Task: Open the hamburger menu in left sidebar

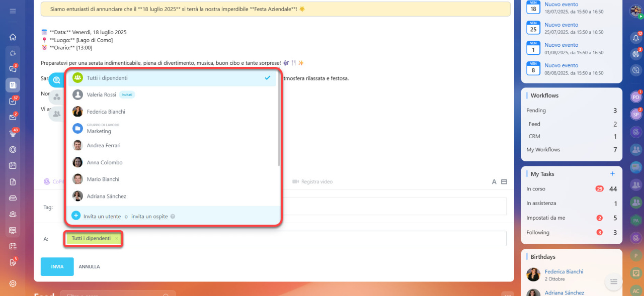Action: (13, 11)
